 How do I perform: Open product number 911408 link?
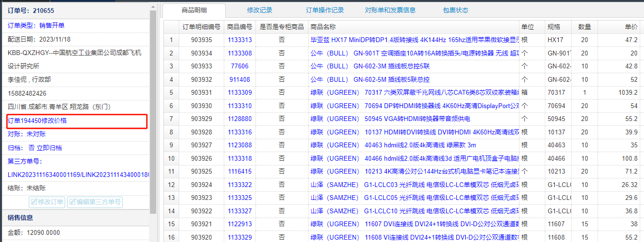(240, 79)
